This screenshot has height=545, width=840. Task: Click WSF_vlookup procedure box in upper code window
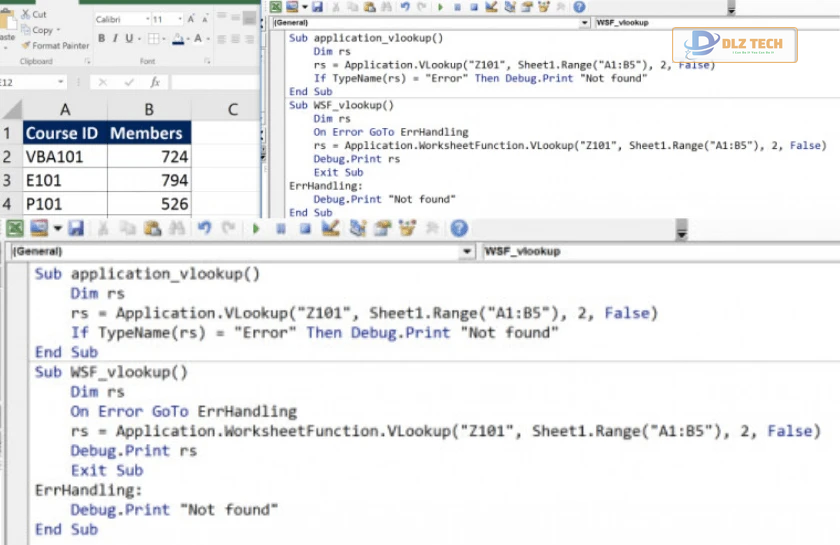[x=717, y=23]
